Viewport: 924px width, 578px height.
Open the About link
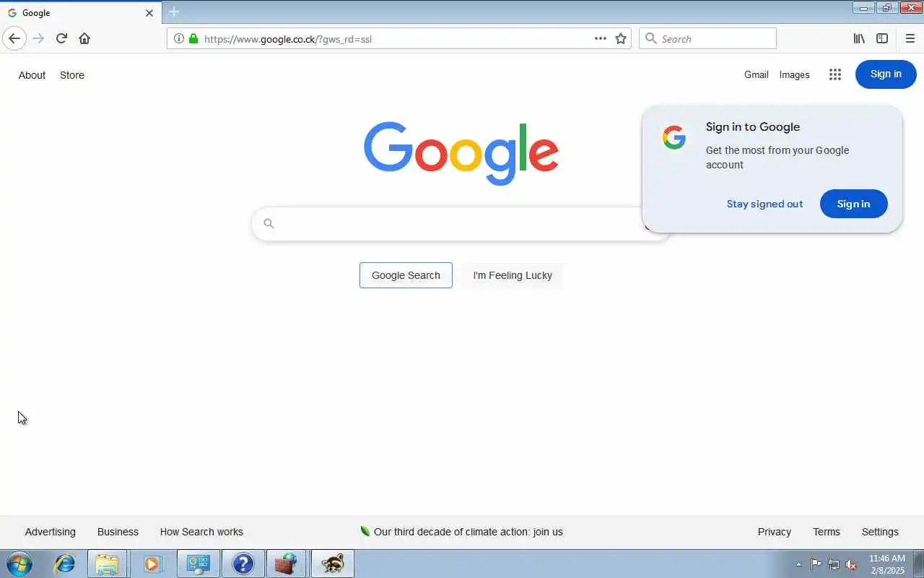[32, 75]
